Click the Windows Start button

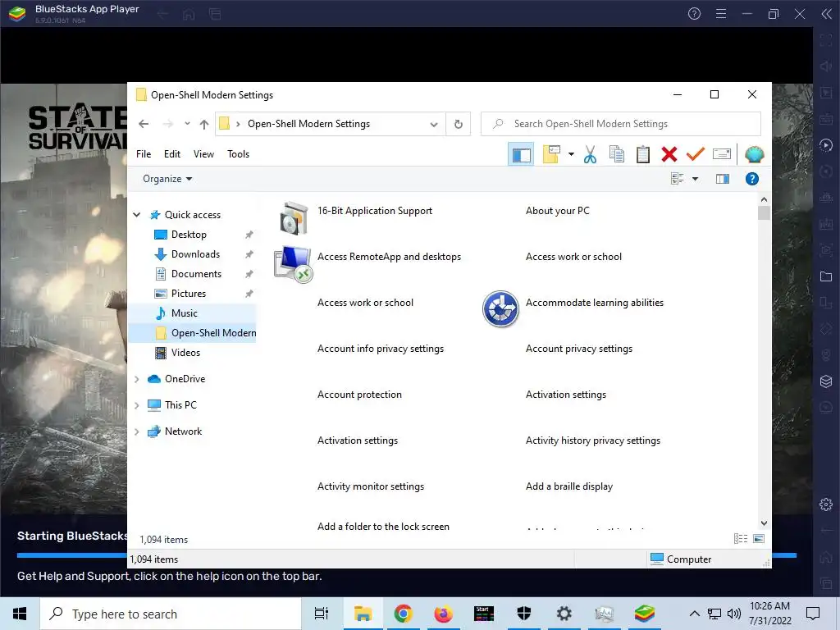20,614
